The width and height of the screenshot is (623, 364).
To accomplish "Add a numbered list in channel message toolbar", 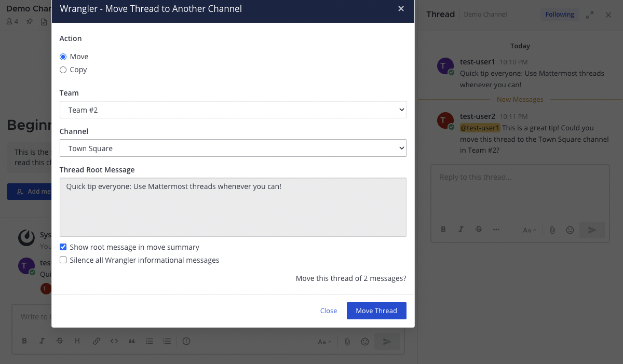I will click(167, 341).
